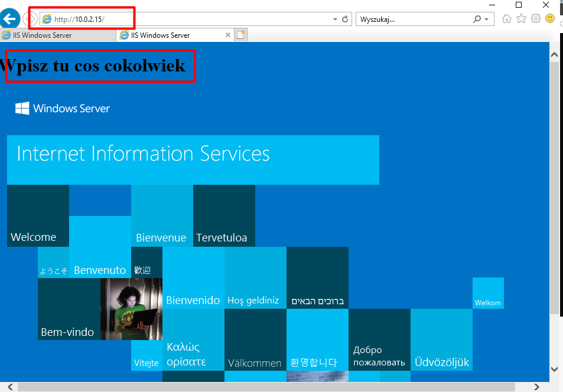Refresh the page with the reload icon

coord(346,19)
